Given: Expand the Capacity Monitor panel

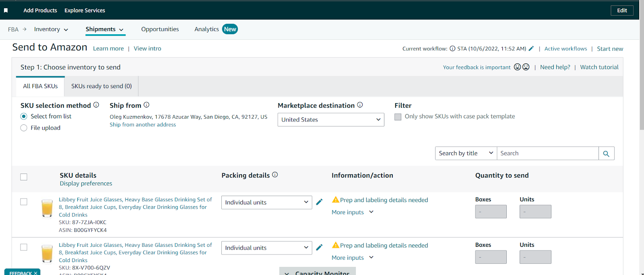Looking at the screenshot, I should 318,271.
